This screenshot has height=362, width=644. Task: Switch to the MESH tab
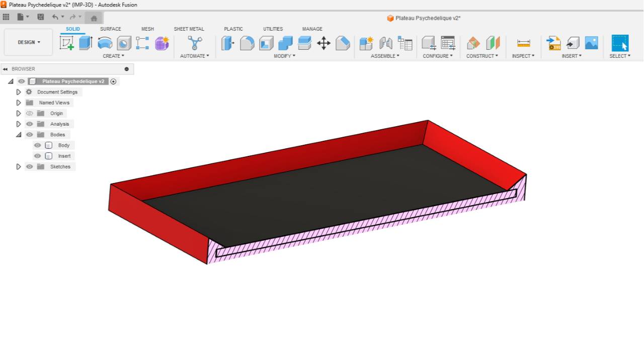coord(147,29)
